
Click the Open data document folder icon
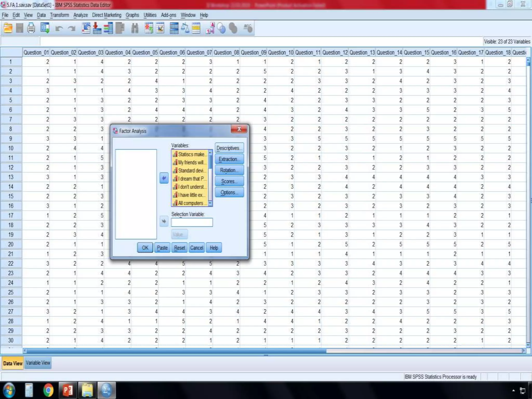tap(8, 28)
